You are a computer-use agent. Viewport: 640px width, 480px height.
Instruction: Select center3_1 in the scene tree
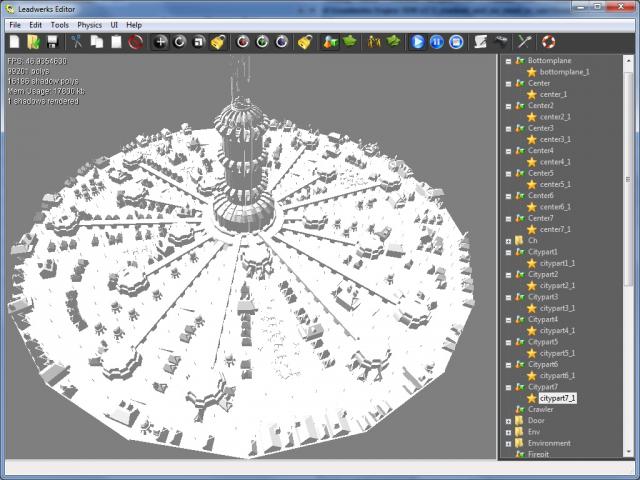tap(555, 139)
